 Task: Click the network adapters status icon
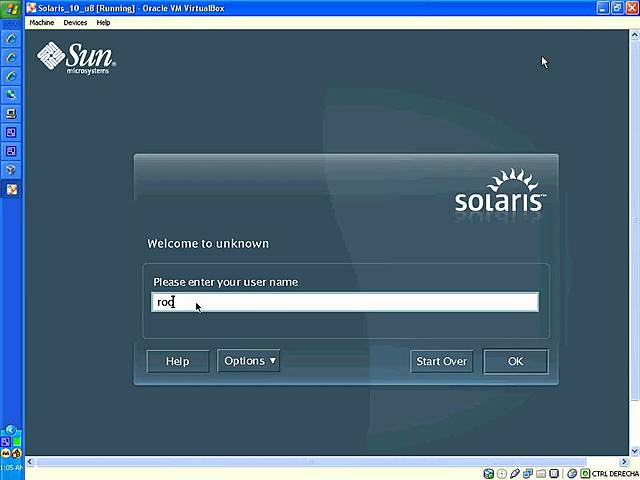tap(528, 473)
